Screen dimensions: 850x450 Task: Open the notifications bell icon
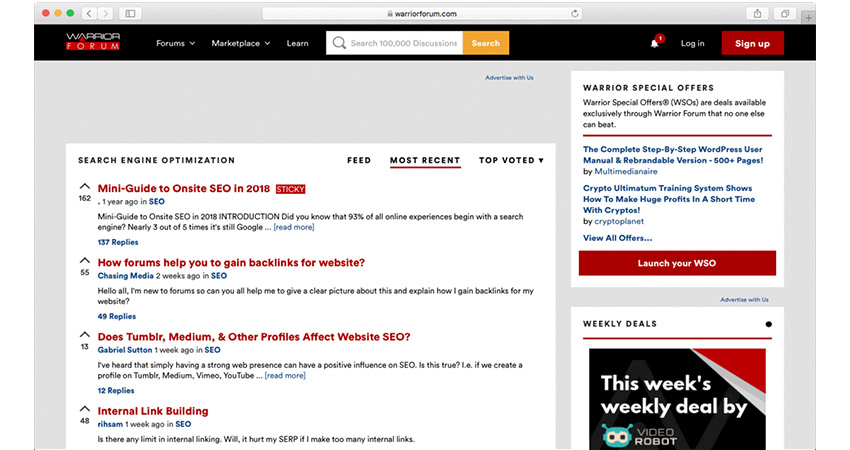(x=655, y=43)
